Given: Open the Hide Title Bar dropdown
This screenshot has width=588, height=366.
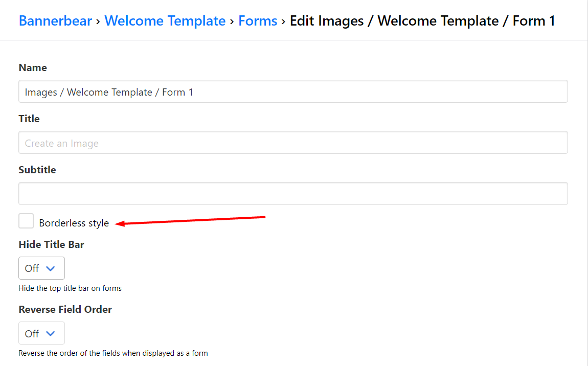Looking at the screenshot, I should 41,268.
